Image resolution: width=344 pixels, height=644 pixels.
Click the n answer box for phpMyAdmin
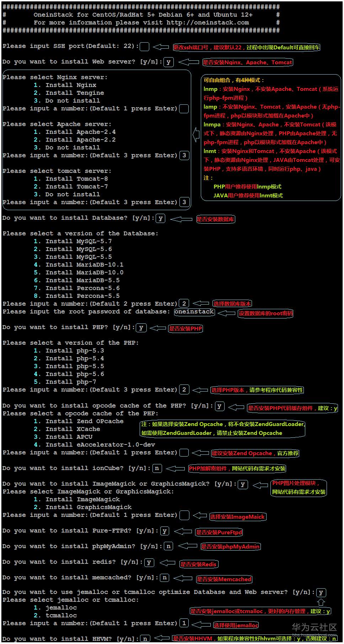click(x=168, y=546)
